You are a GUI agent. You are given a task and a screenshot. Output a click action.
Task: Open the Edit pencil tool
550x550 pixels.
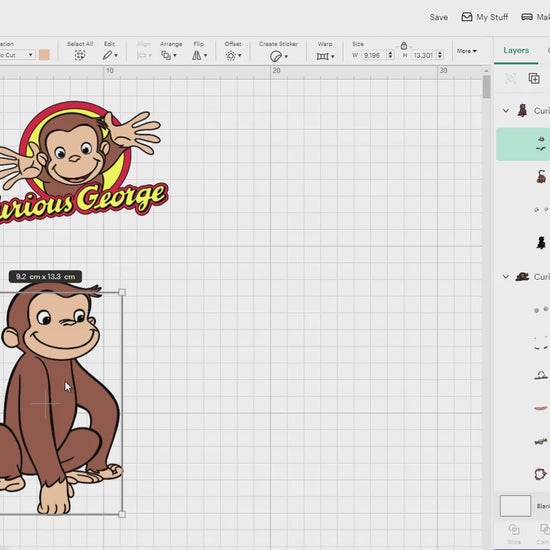click(x=110, y=55)
